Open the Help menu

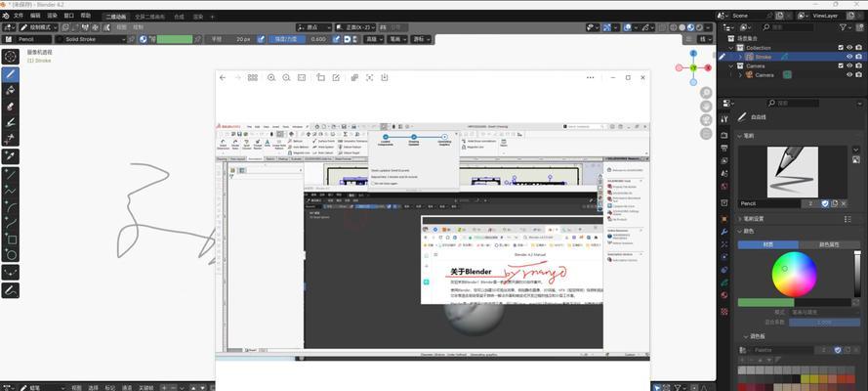pos(85,16)
